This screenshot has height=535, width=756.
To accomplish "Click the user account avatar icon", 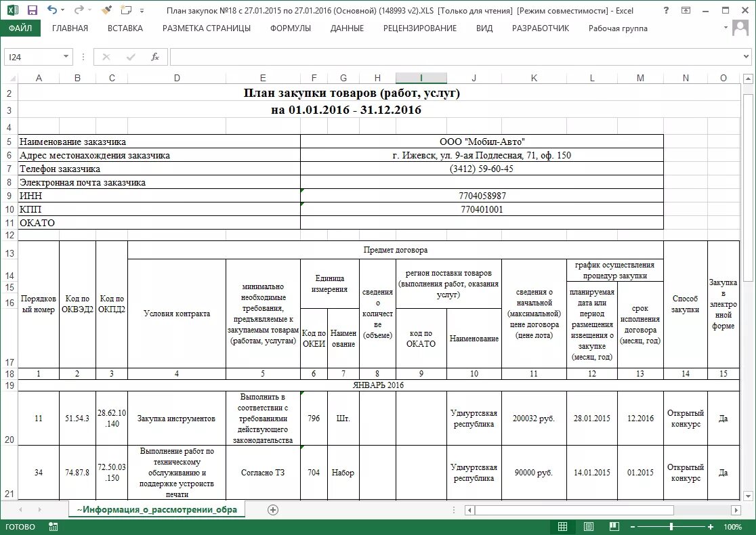I will pyautogui.click(x=740, y=28).
